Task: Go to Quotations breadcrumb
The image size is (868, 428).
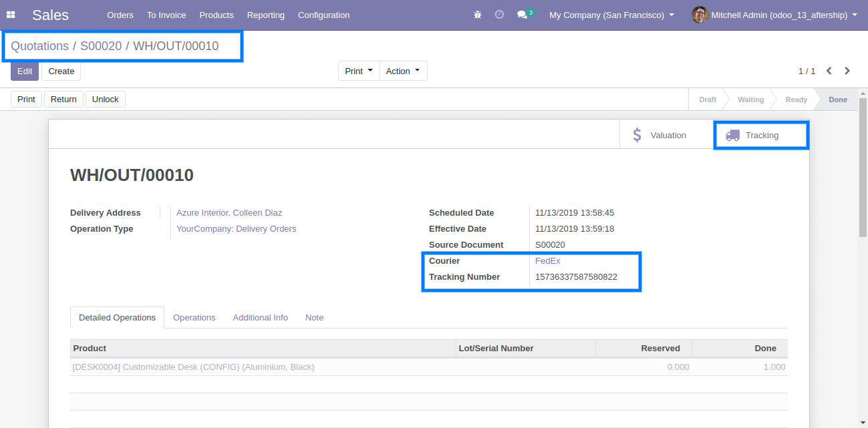Action: (39, 46)
